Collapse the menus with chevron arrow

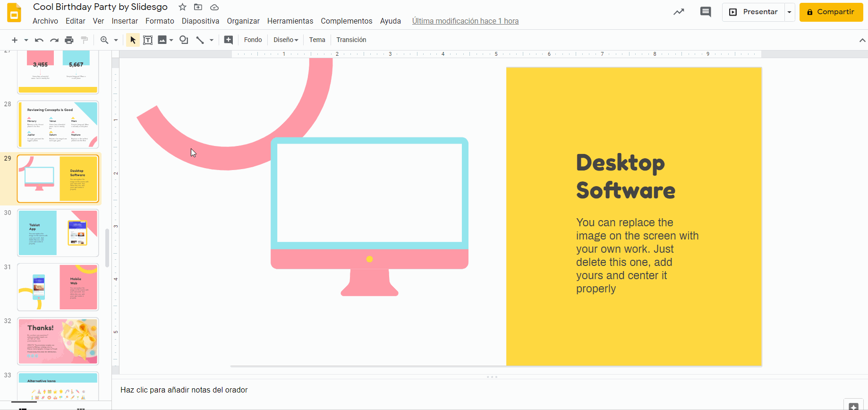(x=862, y=41)
